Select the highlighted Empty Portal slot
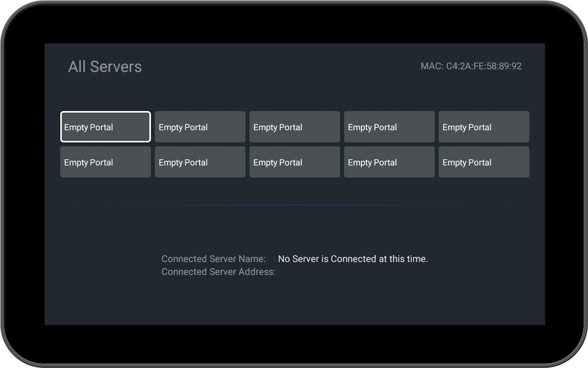This screenshot has width=588, height=368. (x=105, y=126)
